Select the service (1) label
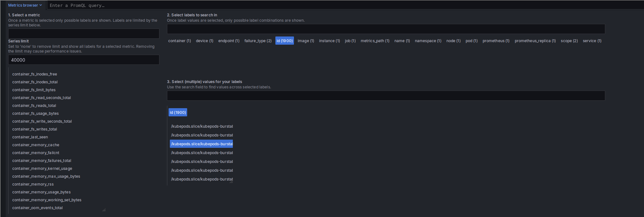The height and width of the screenshot is (217, 644). [x=592, y=41]
